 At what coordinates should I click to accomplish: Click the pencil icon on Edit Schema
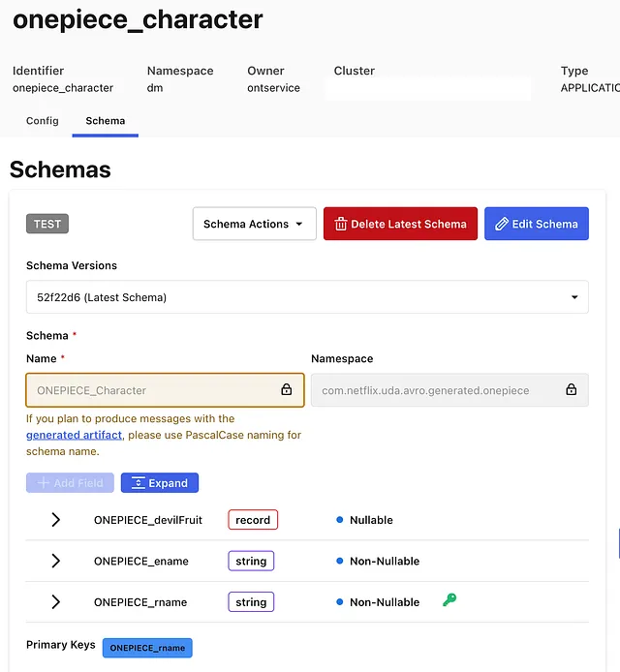[x=501, y=224]
